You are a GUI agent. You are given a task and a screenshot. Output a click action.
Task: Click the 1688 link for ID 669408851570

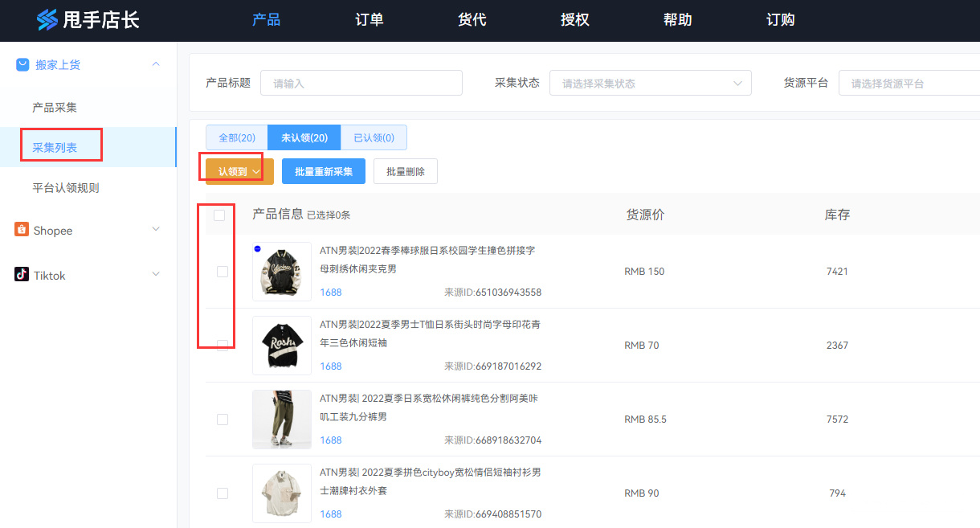[x=331, y=514]
